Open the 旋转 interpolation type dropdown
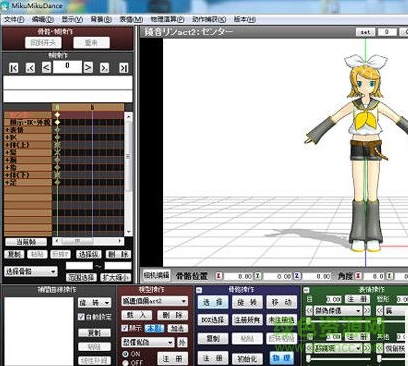 tap(94, 303)
